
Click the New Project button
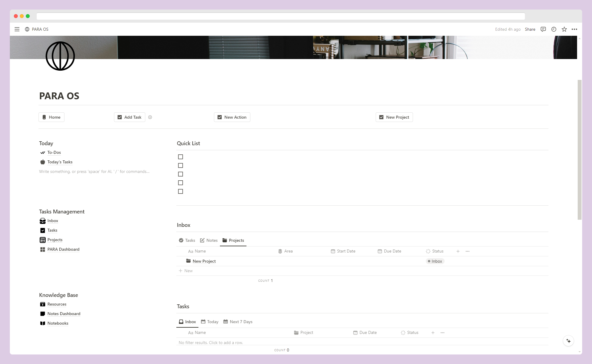click(x=394, y=117)
